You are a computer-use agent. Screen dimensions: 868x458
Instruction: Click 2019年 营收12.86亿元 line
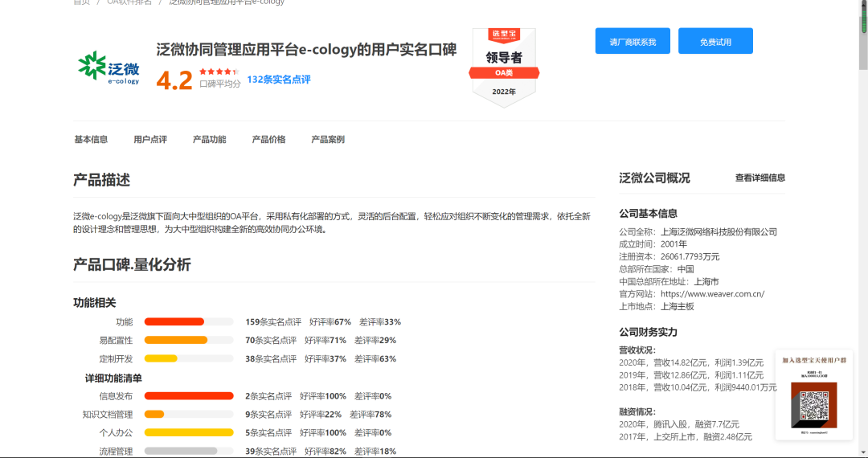[x=691, y=375]
